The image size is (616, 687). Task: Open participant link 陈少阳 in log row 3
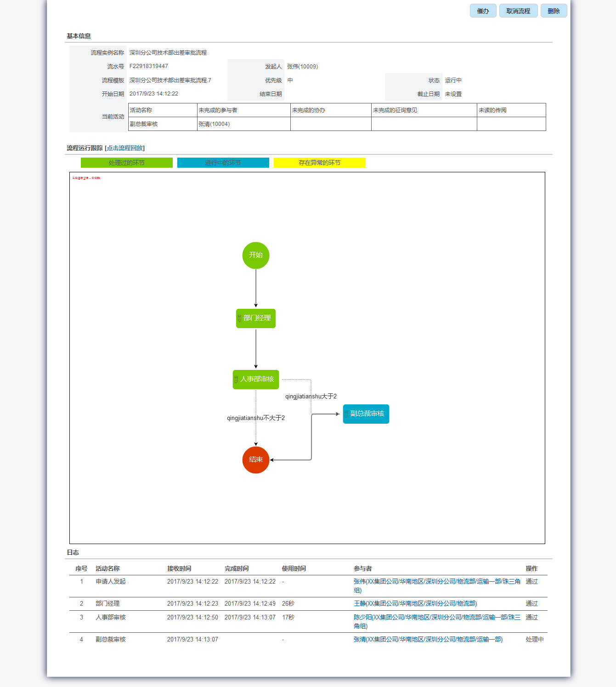pyautogui.click(x=437, y=621)
